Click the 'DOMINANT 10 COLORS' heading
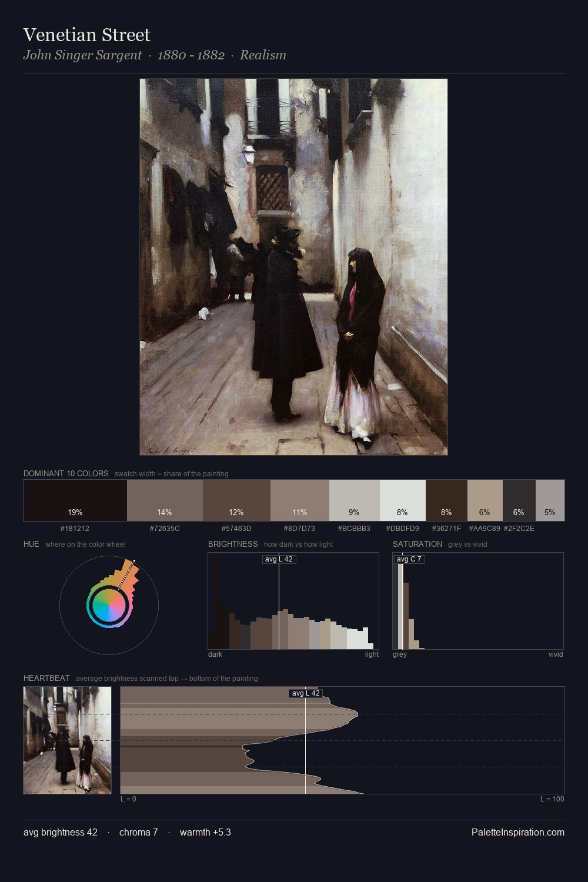588x882 pixels. [66, 473]
